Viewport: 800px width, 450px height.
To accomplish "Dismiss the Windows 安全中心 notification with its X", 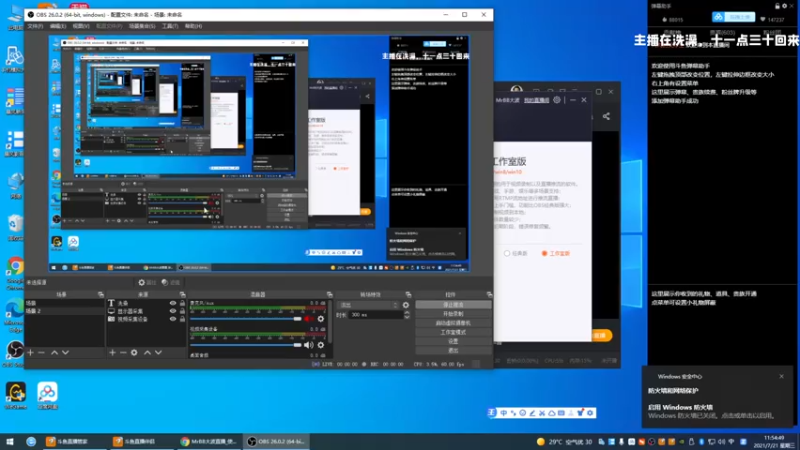I will [781, 377].
